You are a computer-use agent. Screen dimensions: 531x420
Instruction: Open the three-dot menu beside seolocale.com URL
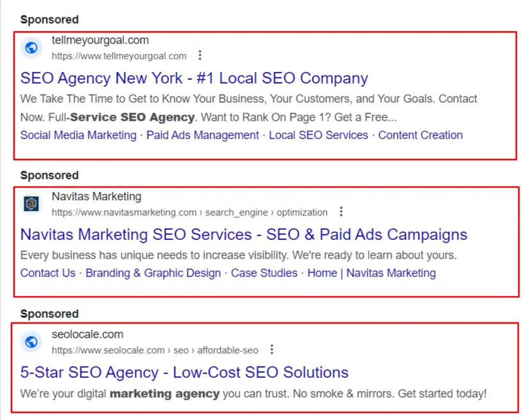pyautogui.click(x=272, y=350)
